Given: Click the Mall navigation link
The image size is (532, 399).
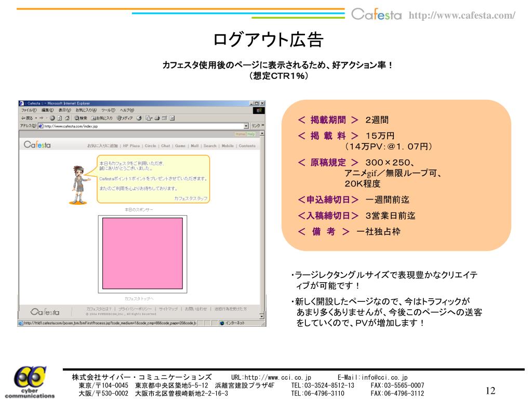Looking at the screenshot, I should click(x=195, y=146).
